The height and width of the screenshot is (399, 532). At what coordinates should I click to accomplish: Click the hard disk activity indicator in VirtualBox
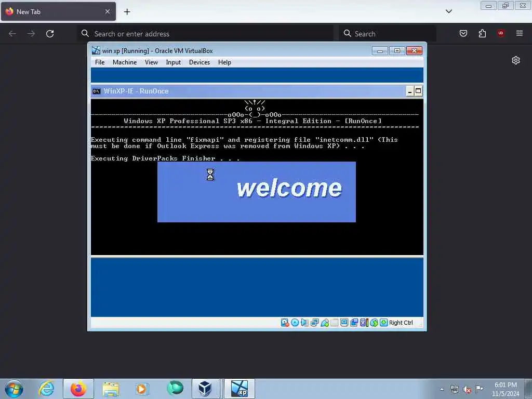(x=285, y=323)
